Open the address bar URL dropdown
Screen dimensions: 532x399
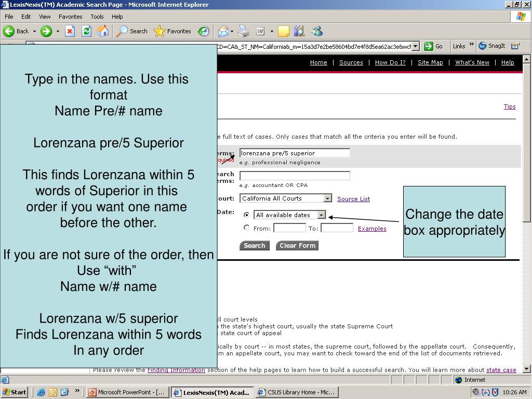(x=416, y=46)
